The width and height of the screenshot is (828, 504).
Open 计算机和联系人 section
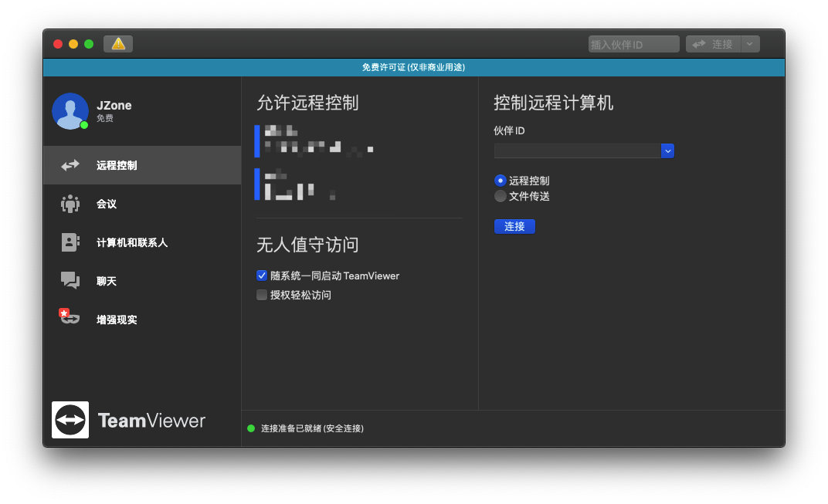tap(142, 242)
